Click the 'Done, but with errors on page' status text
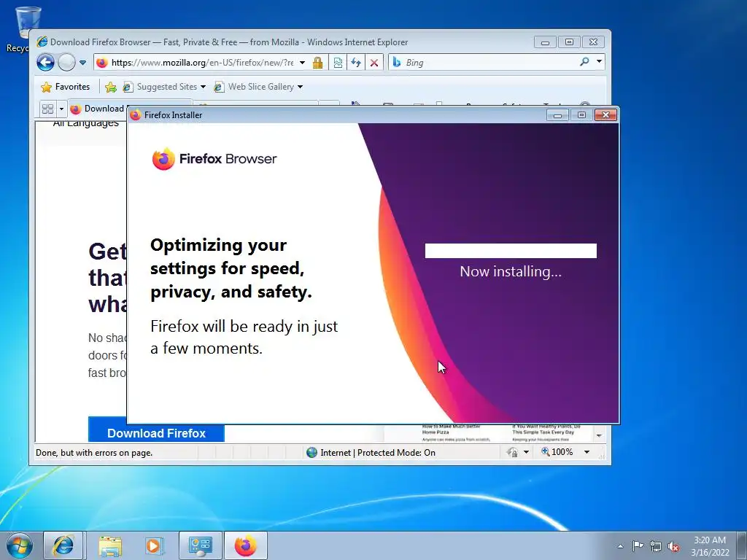Viewport: 747px width, 560px height. pyautogui.click(x=94, y=452)
